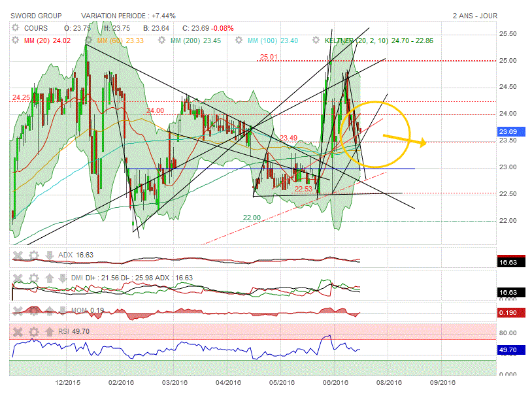Screen dimensions: 532x394
Task: Click the "MM (60) 23.33" legend
Action: [120, 41]
